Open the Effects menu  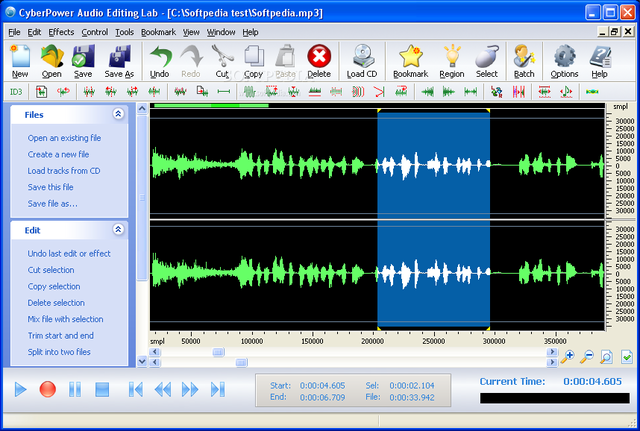coord(61,32)
